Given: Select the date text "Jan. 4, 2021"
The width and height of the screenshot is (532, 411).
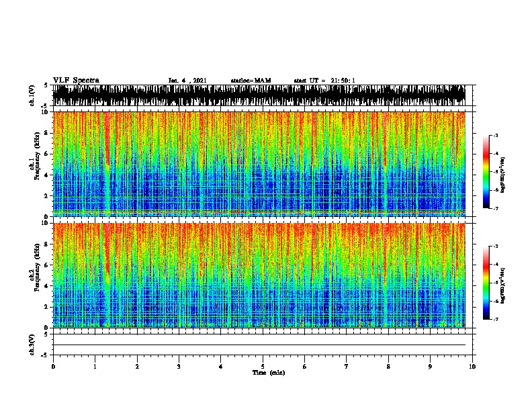Looking at the screenshot, I should tap(187, 81).
